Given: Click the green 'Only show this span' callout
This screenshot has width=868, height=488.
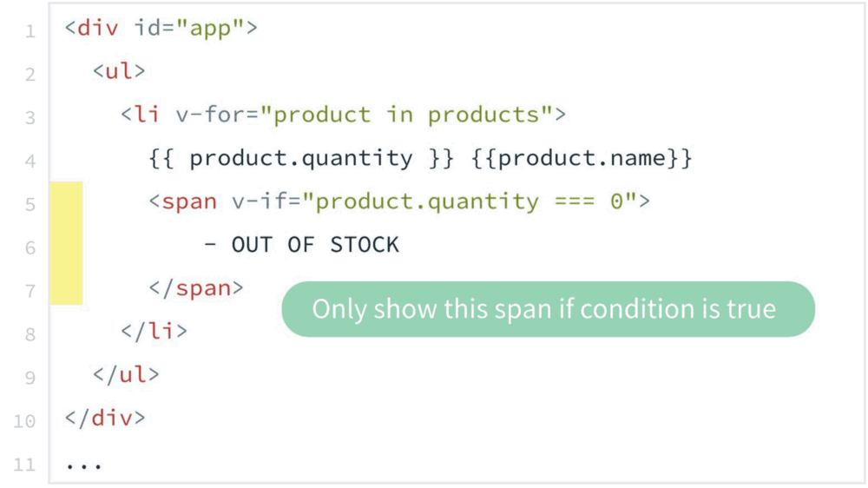Looking at the screenshot, I should pos(548,309).
